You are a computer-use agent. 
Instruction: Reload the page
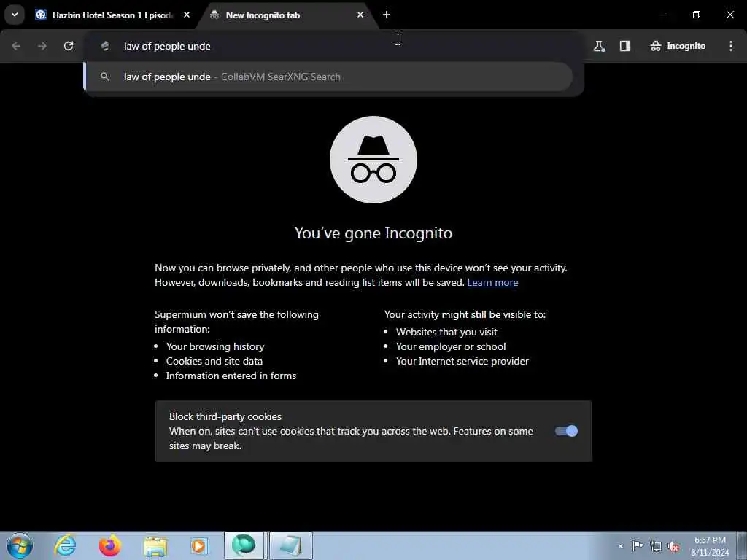click(69, 46)
